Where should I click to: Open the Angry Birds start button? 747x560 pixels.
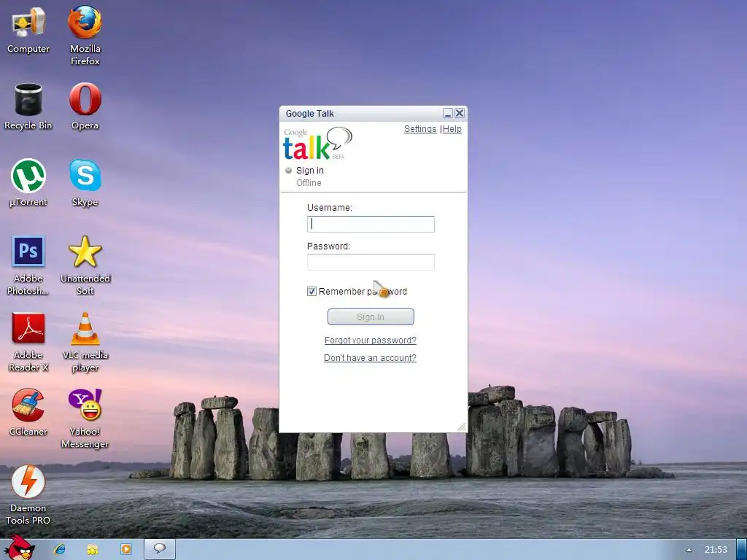[x=19, y=548]
